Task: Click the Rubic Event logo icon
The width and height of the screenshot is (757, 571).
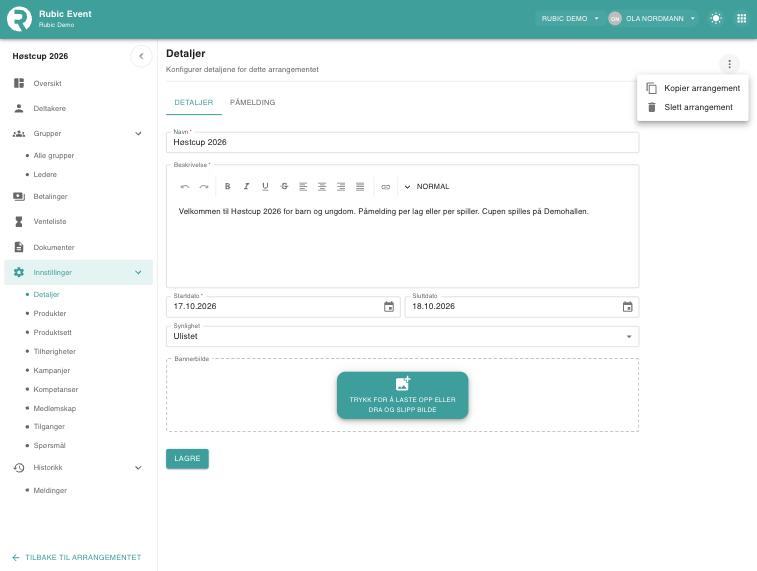Action: click(19, 19)
